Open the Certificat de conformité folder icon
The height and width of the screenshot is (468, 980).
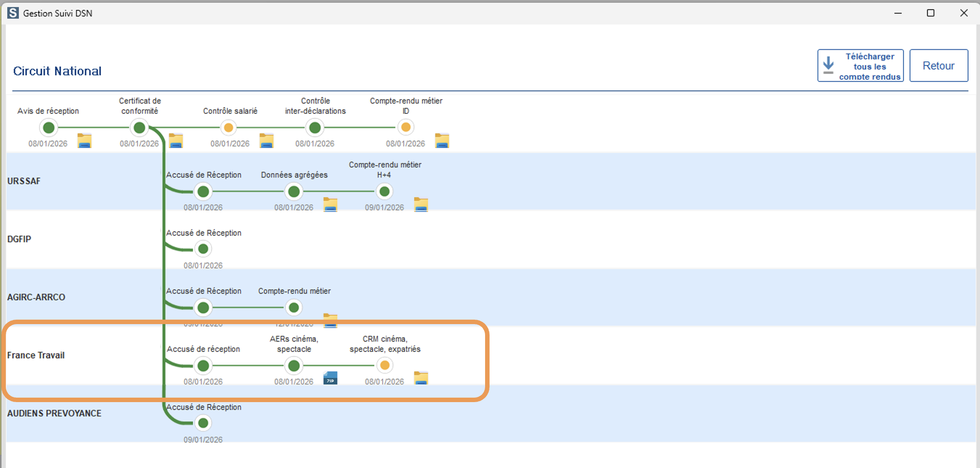coord(176,141)
